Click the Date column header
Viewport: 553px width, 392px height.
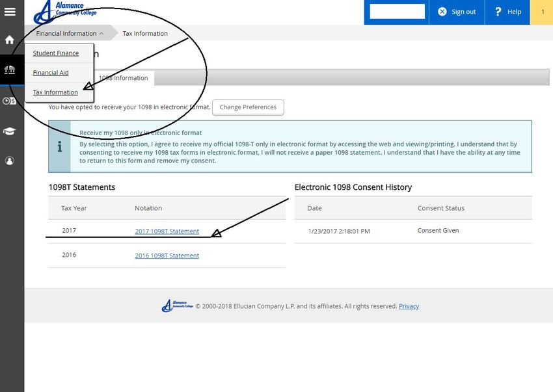(x=314, y=208)
